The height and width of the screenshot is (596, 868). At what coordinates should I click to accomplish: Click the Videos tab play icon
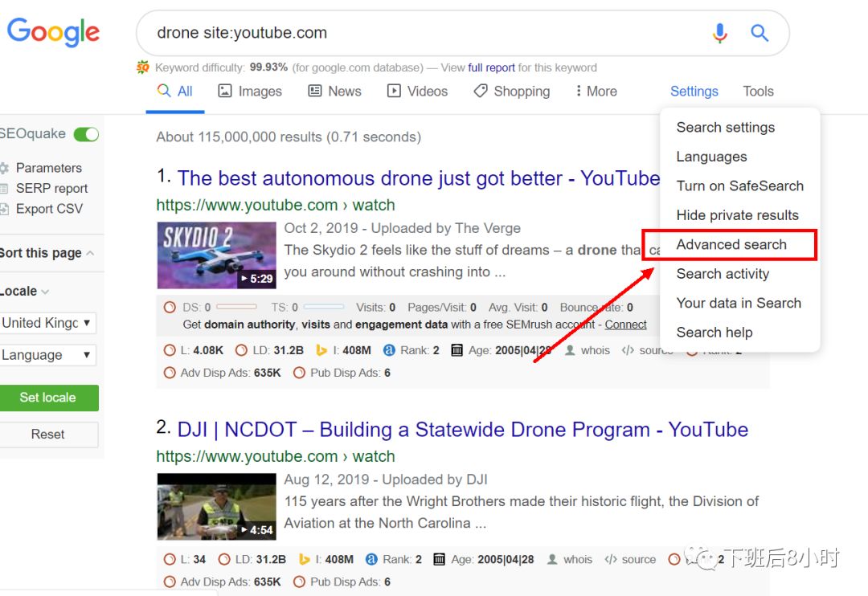point(394,91)
